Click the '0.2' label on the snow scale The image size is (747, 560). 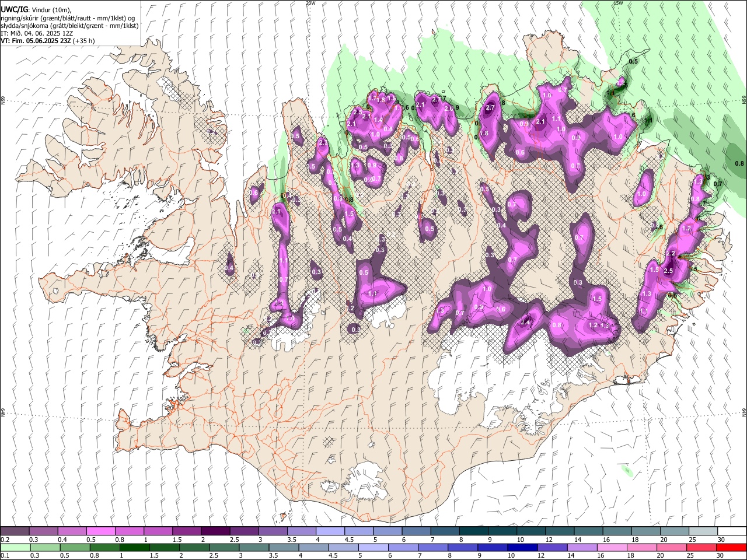(5, 540)
